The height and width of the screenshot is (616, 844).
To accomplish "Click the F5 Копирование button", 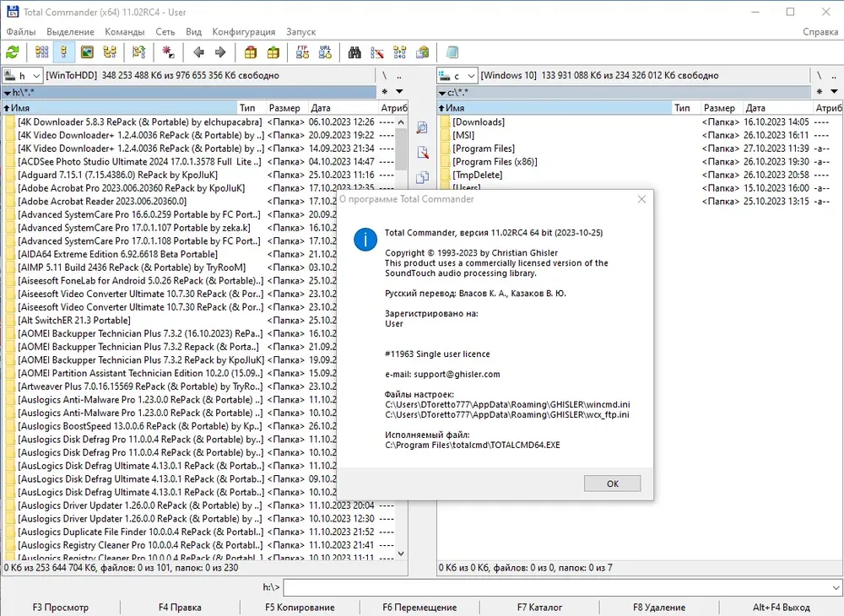I will click(x=300, y=608).
